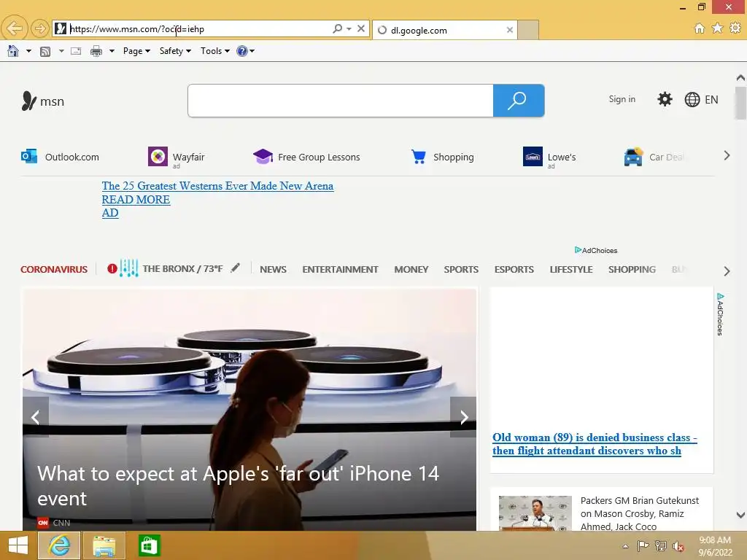Open MSN settings gear icon
Screen dimensions: 747x560
(665, 99)
